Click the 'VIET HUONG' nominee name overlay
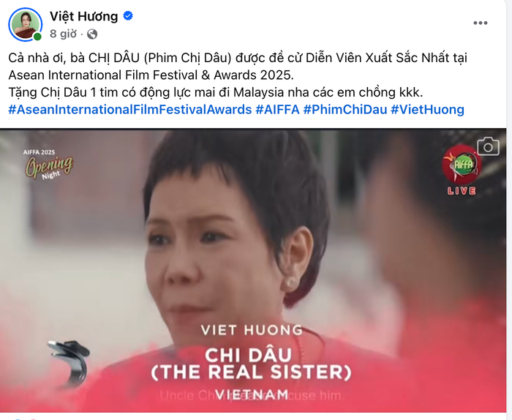Screen dimensions: 512x420 tap(252, 330)
